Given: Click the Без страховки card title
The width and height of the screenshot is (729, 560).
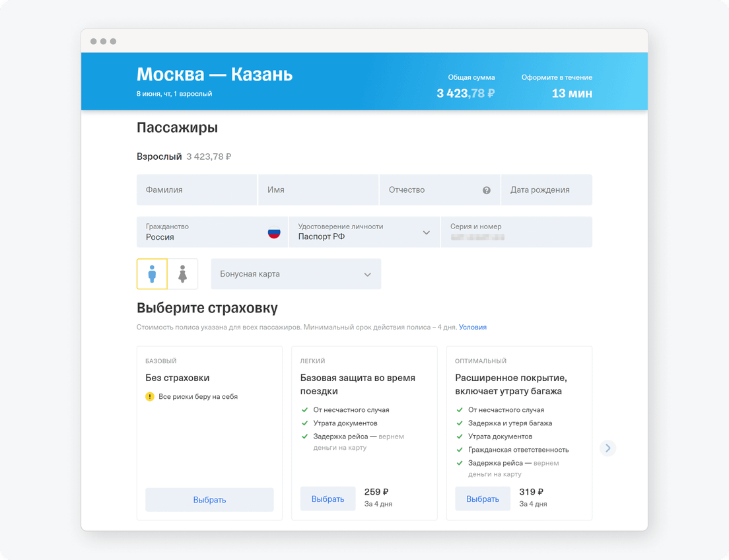Looking at the screenshot, I should [177, 378].
